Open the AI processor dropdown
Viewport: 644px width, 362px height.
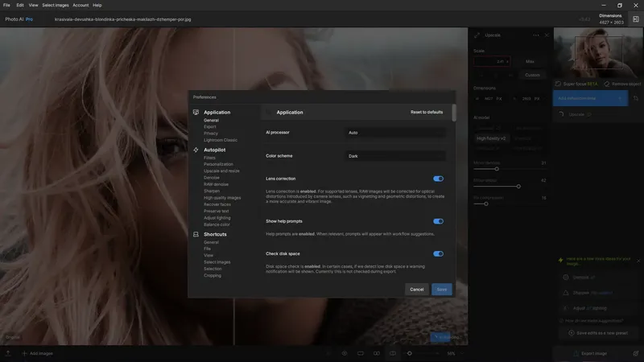(394, 133)
